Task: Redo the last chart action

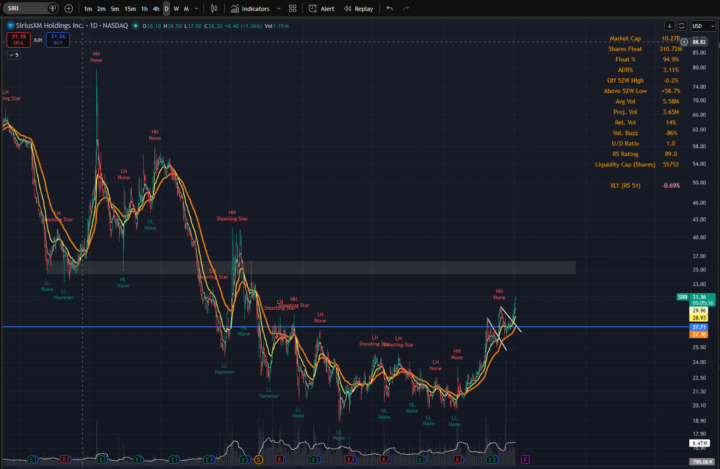Action: pos(406,9)
